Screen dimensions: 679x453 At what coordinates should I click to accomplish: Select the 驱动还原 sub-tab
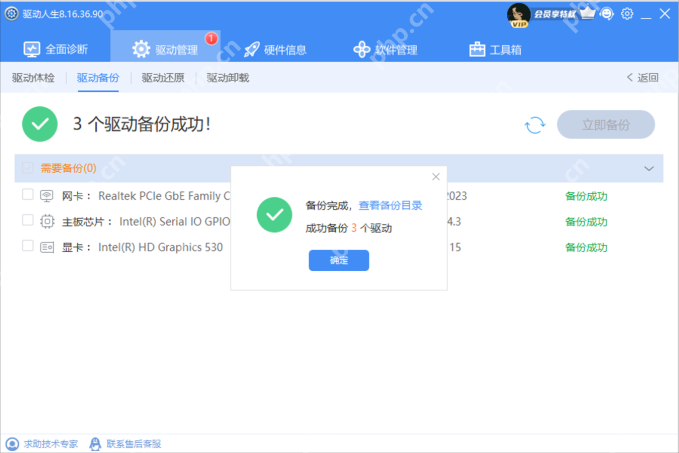coord(163,78)
